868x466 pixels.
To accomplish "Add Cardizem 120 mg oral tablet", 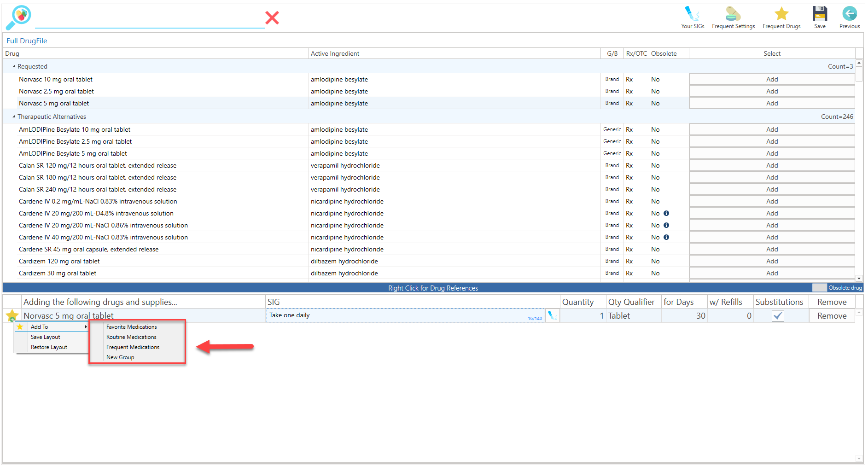I will [x=772, y=261].
